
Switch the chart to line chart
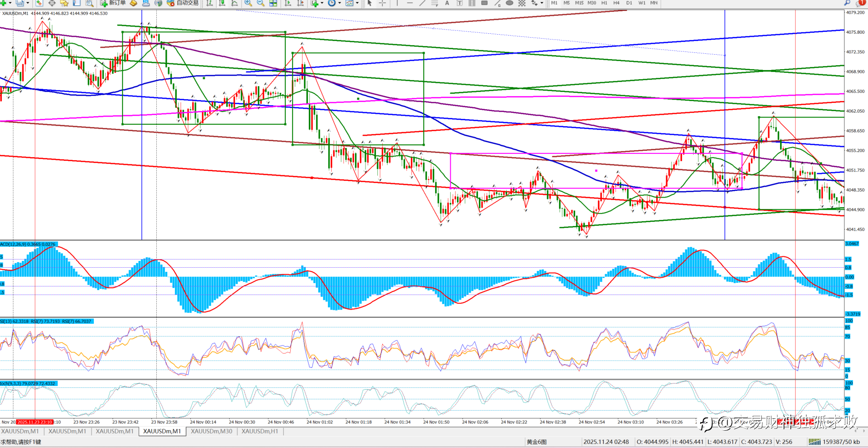click(235, 3)
